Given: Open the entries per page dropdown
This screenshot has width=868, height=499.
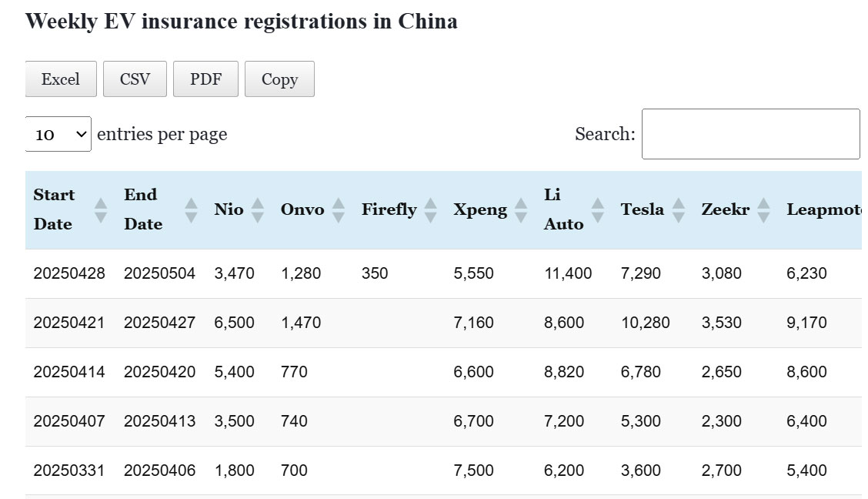Looking at the screenshot, I should [x=58, y=134].
